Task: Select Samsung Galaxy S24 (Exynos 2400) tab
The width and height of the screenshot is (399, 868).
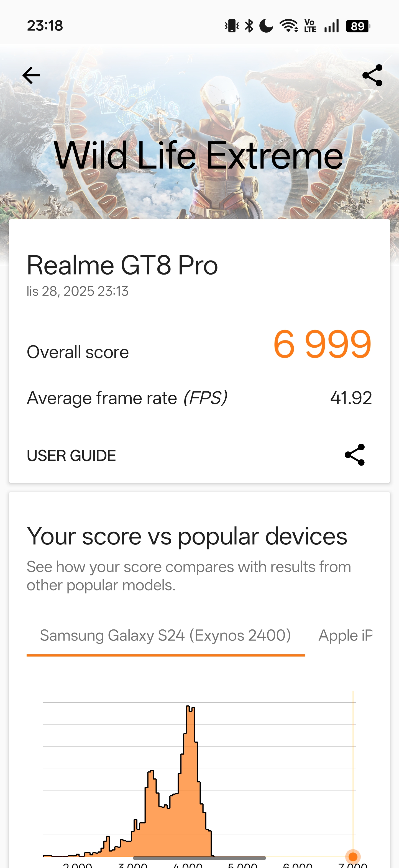Action: pyautogui.click(x=165, y=635)
